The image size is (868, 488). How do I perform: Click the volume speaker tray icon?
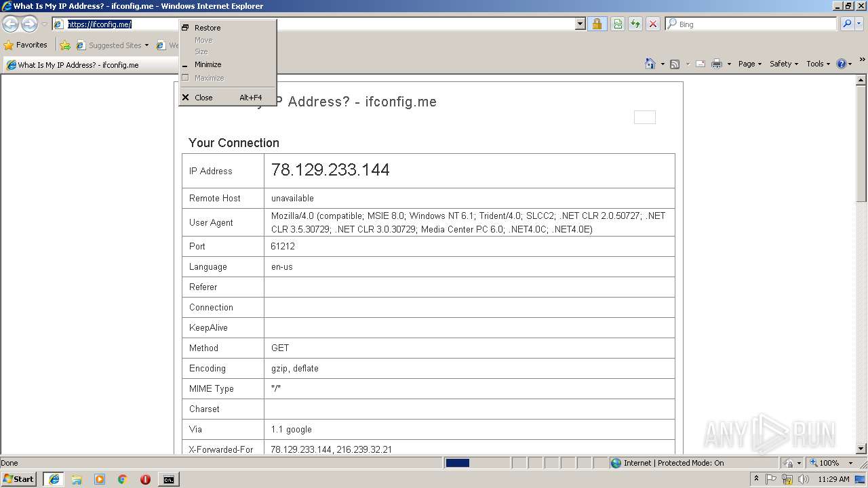[804, 479]
